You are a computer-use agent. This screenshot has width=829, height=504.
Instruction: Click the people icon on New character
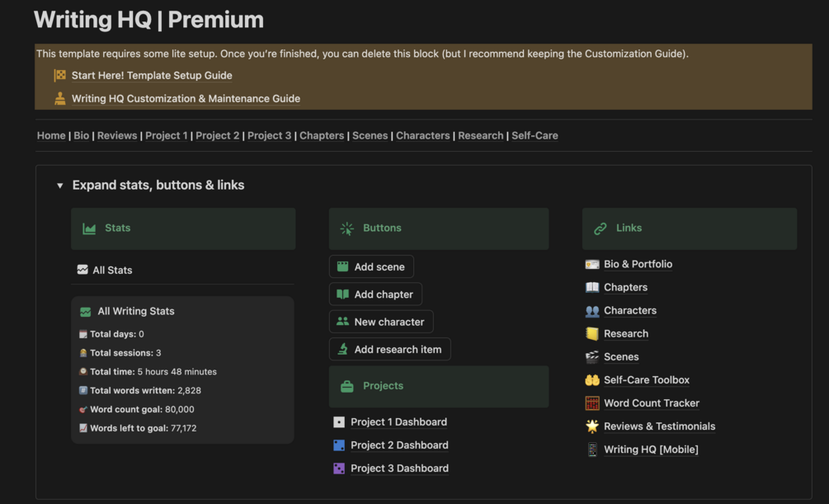tap(343, 322)
